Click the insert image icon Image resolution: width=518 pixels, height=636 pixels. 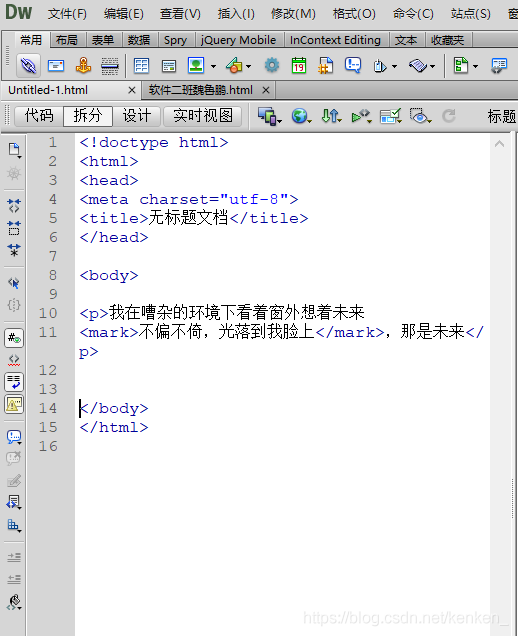(x=196, y=65)
